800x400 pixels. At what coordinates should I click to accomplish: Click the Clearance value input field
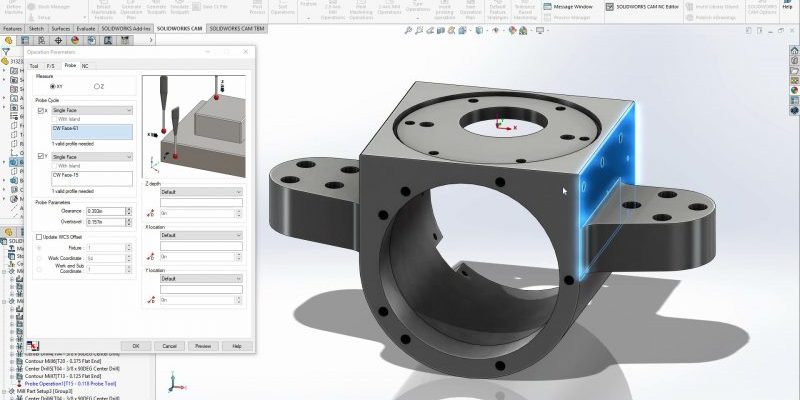pos(108,211)
